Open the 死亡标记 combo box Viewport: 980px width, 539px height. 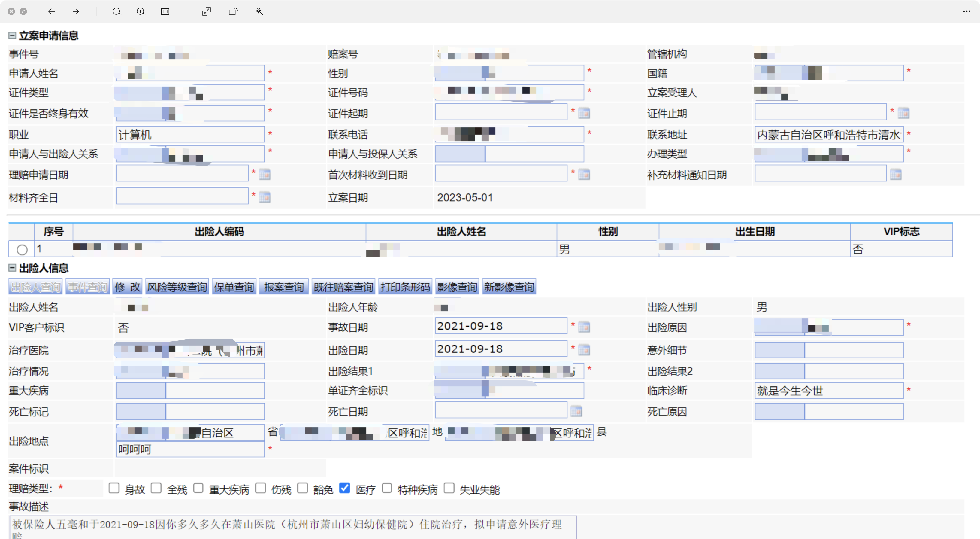(x=190, y=412)
